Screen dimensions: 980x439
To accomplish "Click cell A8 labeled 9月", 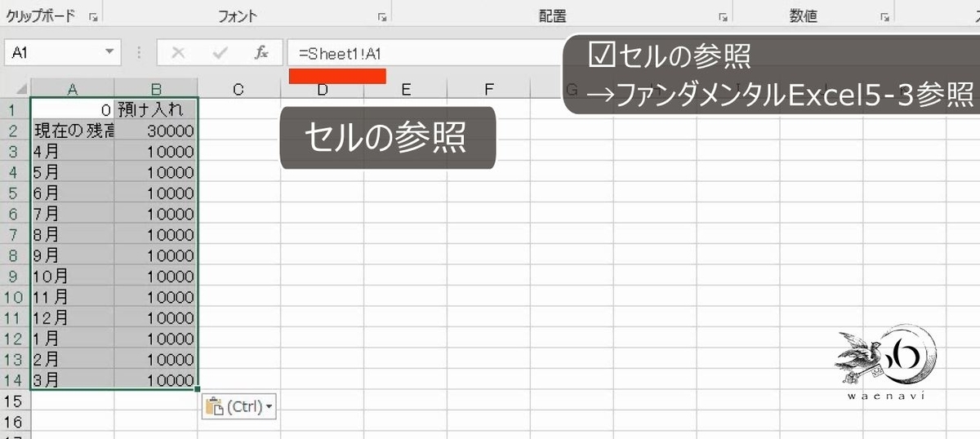I will click(73, 255).
